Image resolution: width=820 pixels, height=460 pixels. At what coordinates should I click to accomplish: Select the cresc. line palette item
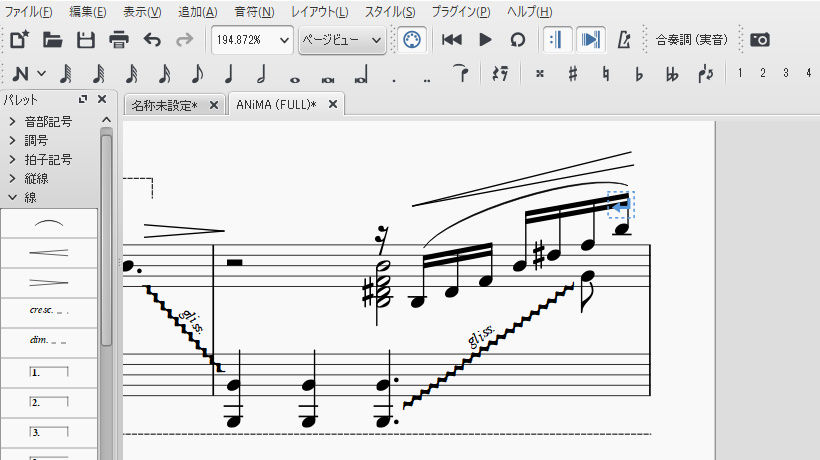pos(49,313)
